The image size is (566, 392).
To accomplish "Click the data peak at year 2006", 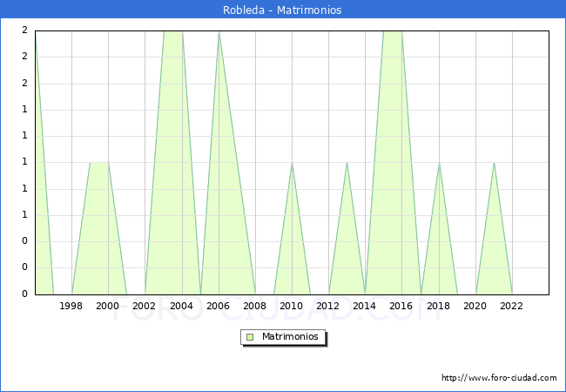I will tap(219, 31).
